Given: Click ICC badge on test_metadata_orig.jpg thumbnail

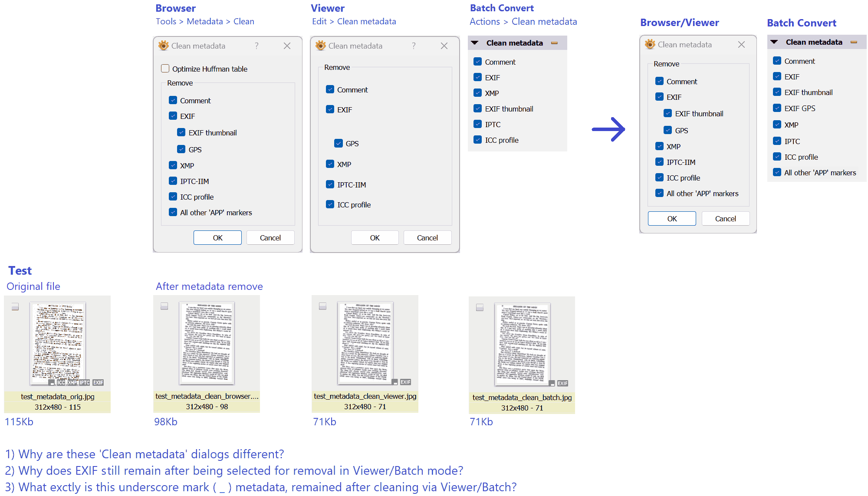Looking at the screenshot, I should (x=61, y=382).
